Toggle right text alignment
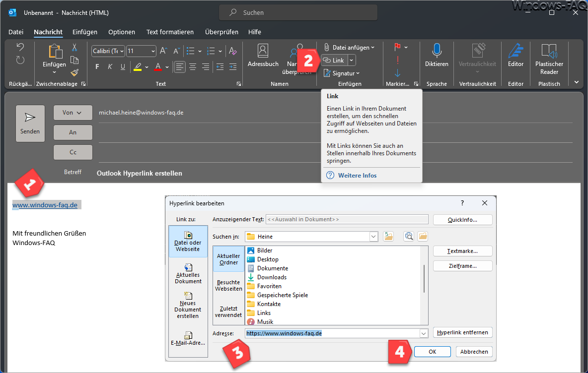The width and height of the screenshot is (588, 373). pos(206,67)
